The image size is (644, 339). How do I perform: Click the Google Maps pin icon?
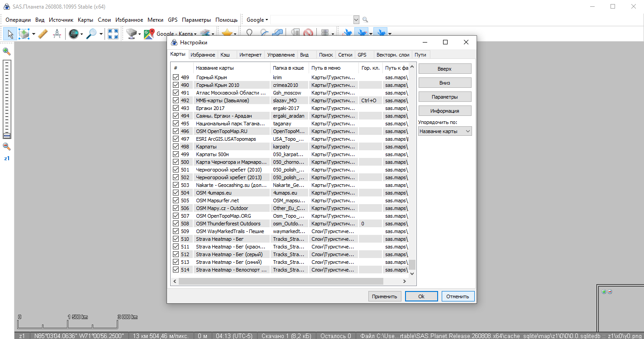coord(149,33)
